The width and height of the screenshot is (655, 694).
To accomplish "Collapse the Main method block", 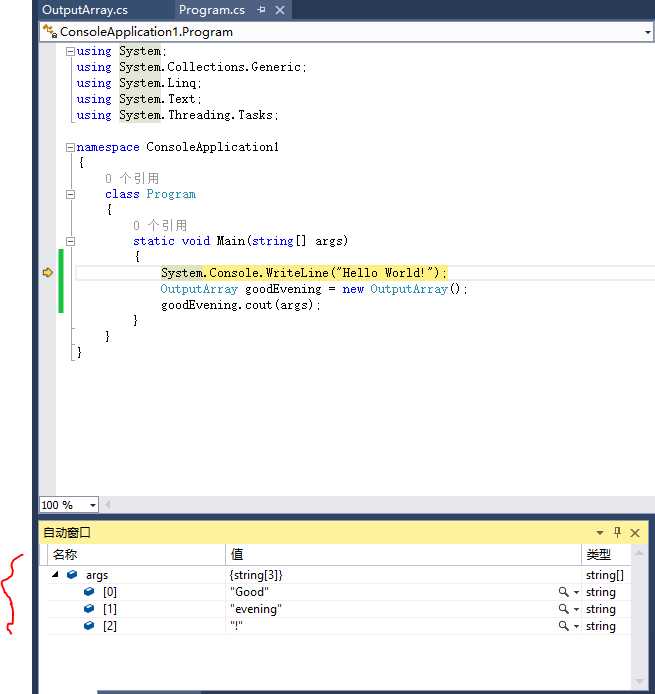I will click(70, 241).
